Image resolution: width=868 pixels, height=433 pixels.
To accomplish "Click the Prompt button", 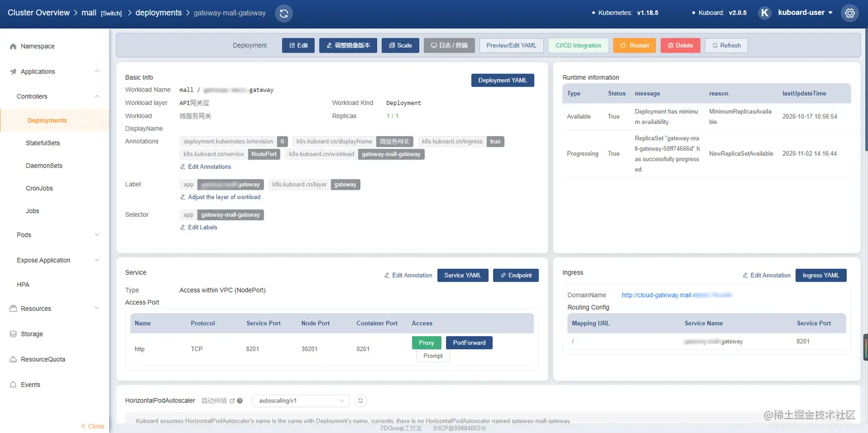I will [x=433, y=356].
